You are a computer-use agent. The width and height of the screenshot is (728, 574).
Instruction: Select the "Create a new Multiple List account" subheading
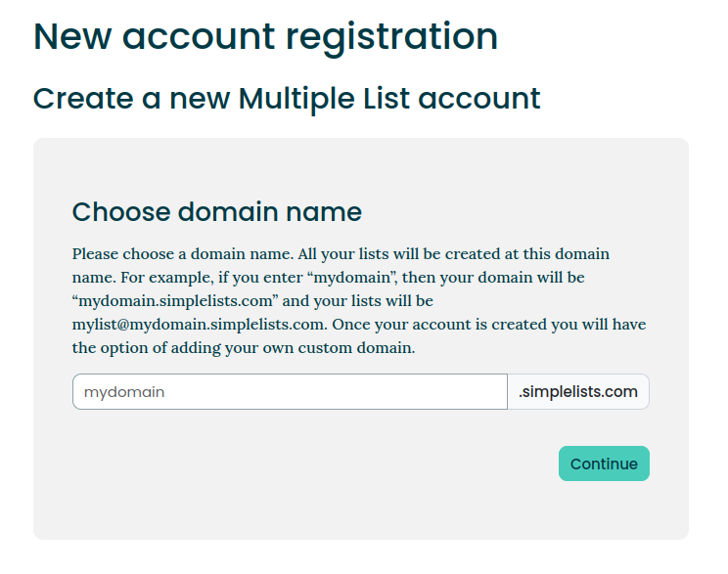click(x=287, y=99)
